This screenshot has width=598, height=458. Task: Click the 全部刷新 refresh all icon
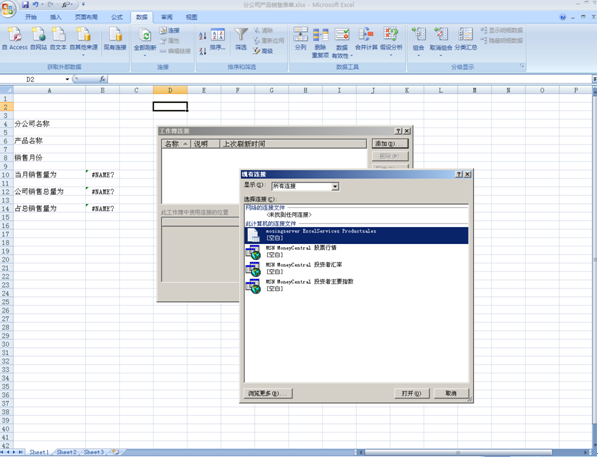[145, 35]
